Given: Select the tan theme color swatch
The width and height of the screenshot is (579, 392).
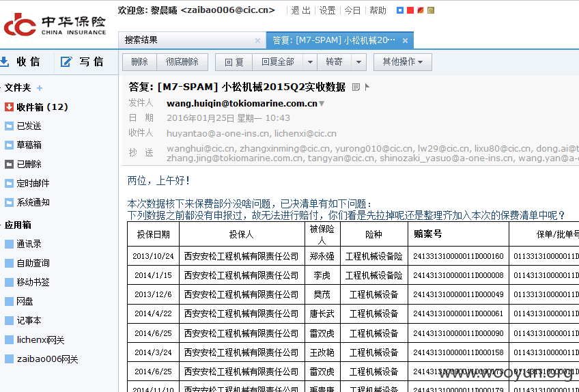Looking at the screenshot, I should 431,10.
